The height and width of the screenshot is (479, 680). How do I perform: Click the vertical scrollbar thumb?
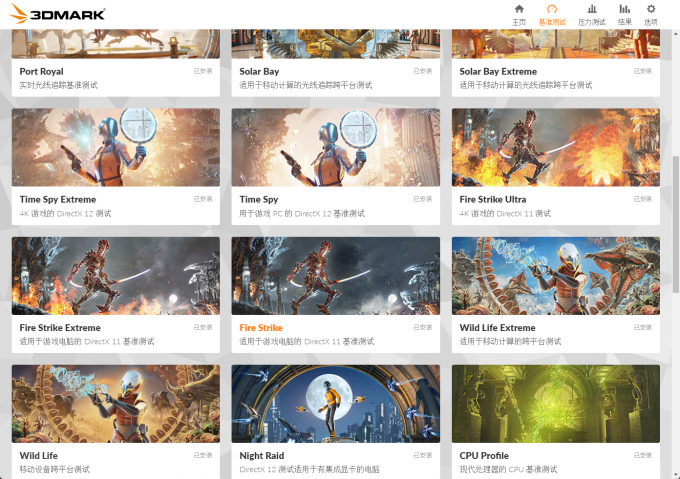click(x=675, y=224)
